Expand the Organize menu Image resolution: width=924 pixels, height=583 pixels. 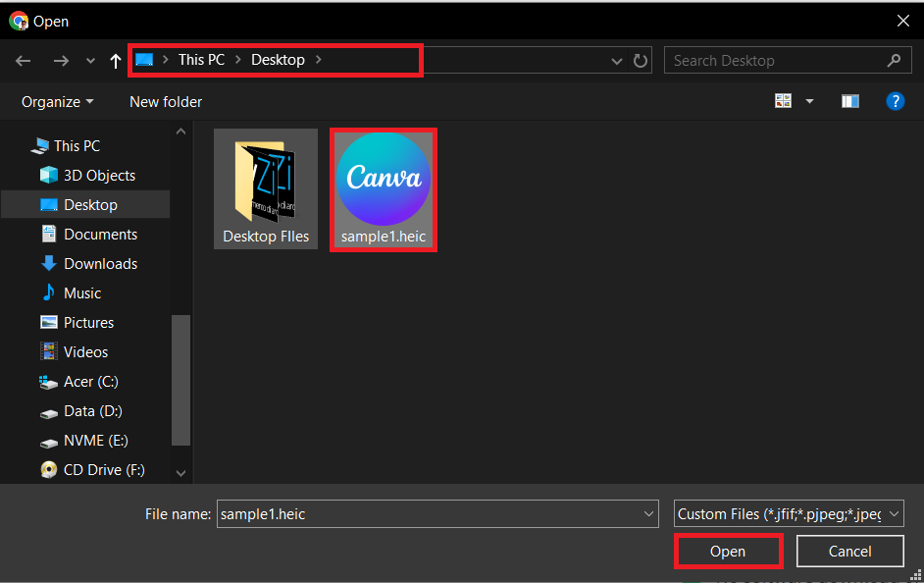click(x=56, y=101)
